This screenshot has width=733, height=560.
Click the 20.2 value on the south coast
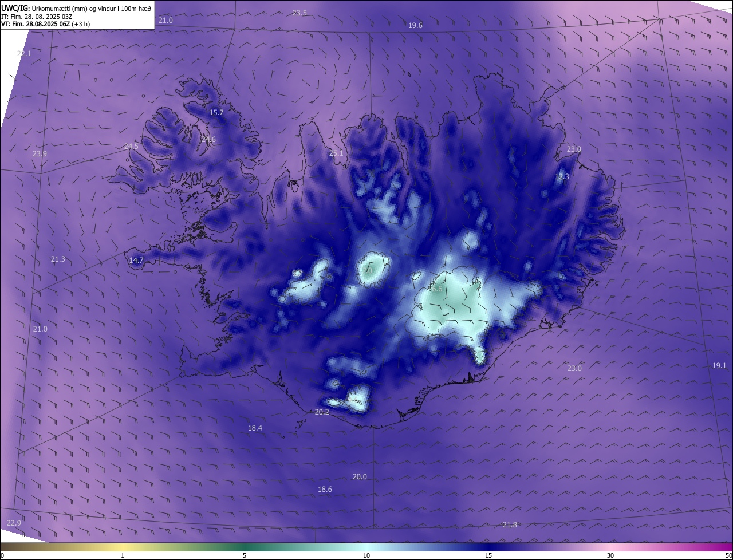(322, 412)
